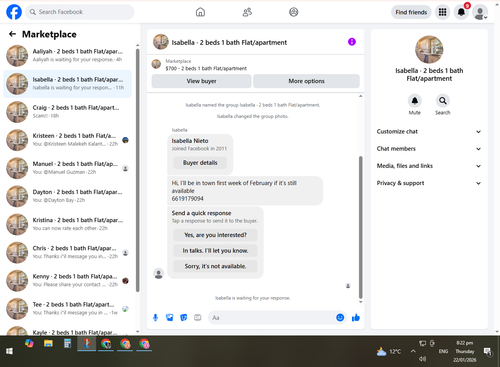Click the Marketplace listing '$700' title
The height and width of the screenshot is (367, 500).
point(206,68)
